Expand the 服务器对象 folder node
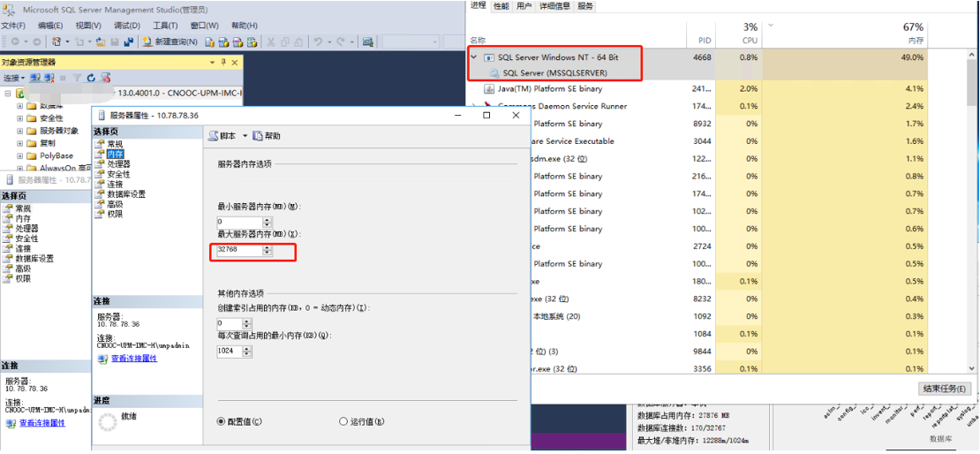Image resolution: width=980 pixels, height=454 pixels. tap(20, 131)
